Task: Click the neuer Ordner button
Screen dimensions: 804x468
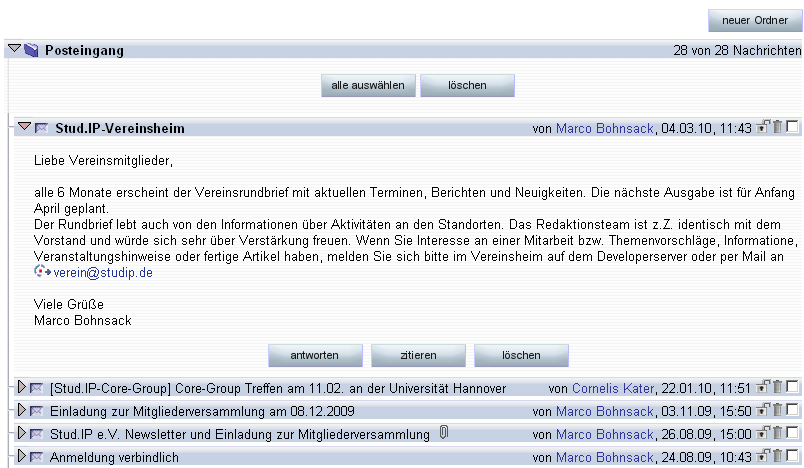Action: pyautogui.click(x=755, y=21)
